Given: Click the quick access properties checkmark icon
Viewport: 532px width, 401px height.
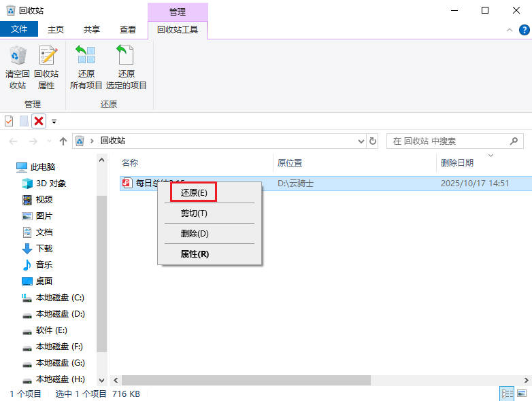Looking at the screenshot, I should 9,121.
